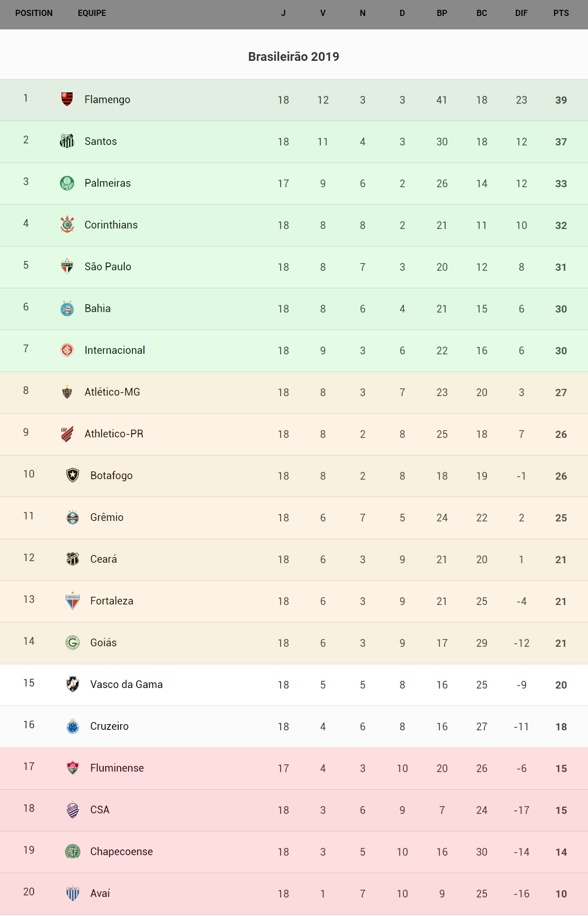
Task: Click the Palmeiras club crest icon
Action: (67, 183)
